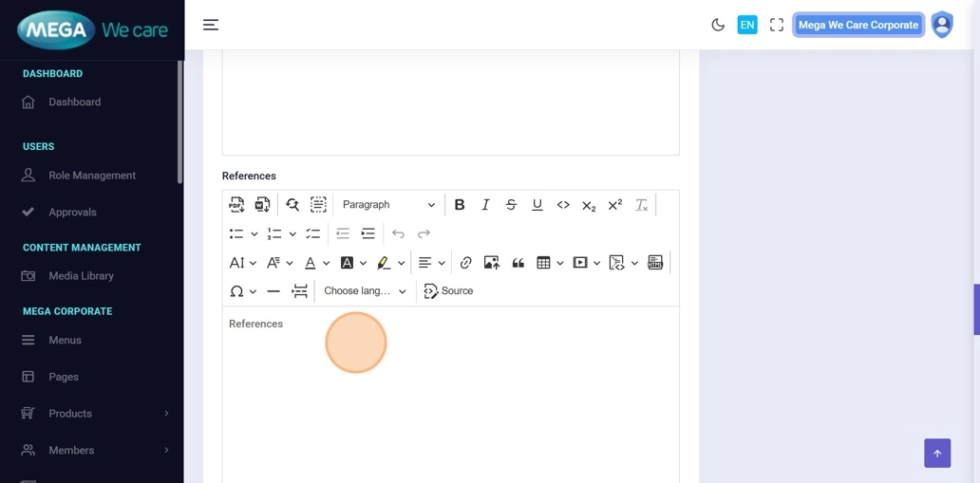Click the image upload icon
This screenshot has width=980, height=483.
491,263
